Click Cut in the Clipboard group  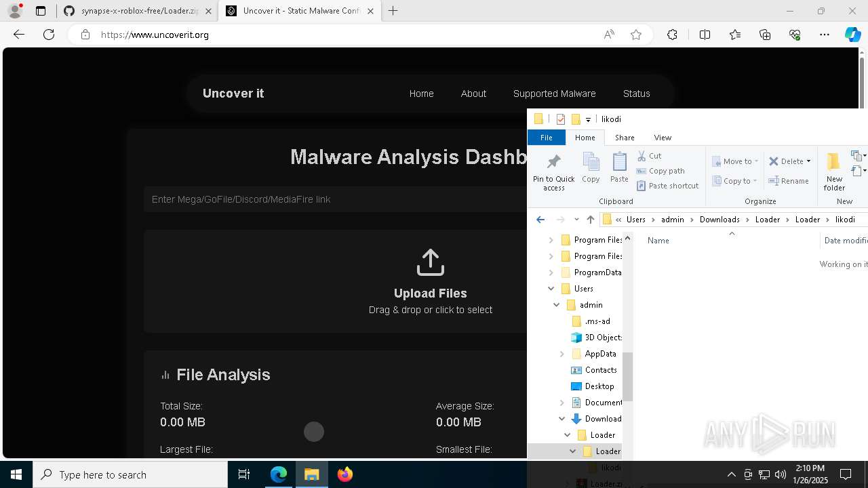point(649,156)
